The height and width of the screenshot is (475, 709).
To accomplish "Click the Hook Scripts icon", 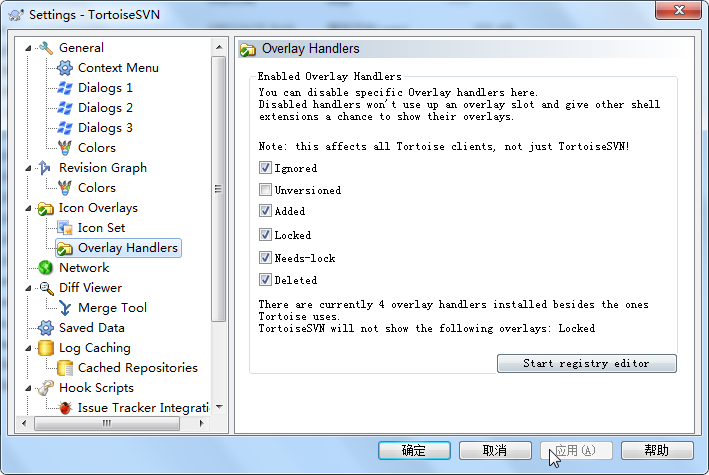I will pos(46,388).
